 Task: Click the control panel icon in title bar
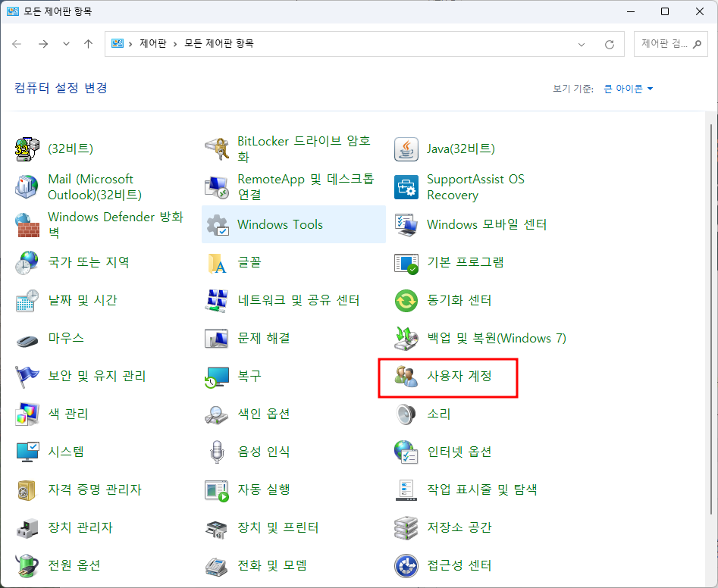click(x=13, y=11)
